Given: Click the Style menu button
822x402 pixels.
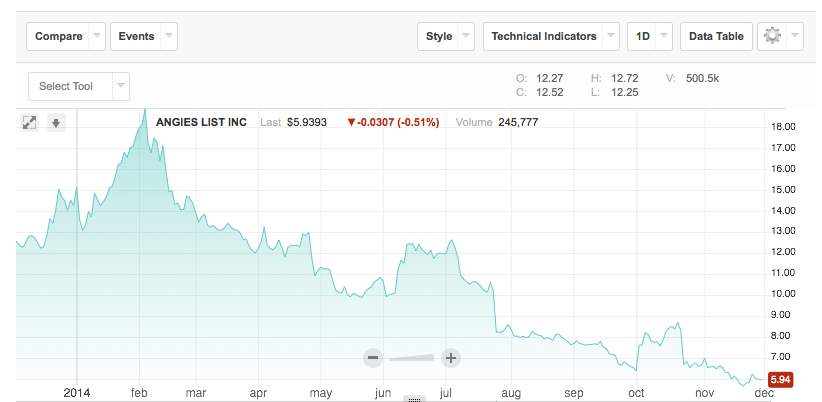Looking at the screenshot, I should pyautogui.click(x=439, y=36).
